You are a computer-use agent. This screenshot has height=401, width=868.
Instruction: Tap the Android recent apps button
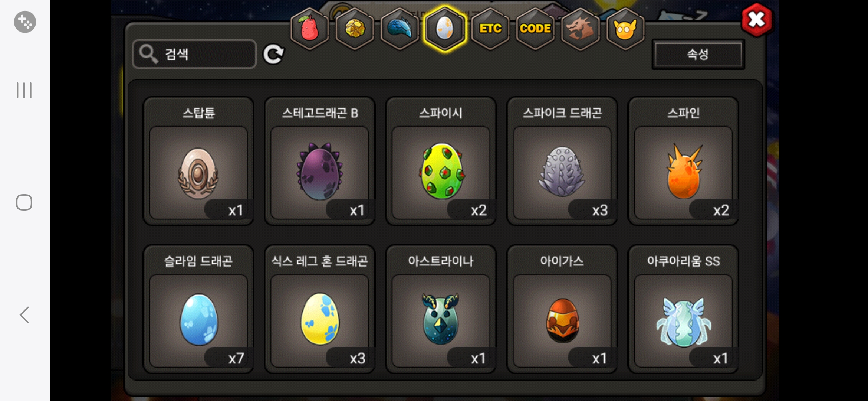point(24,90)
